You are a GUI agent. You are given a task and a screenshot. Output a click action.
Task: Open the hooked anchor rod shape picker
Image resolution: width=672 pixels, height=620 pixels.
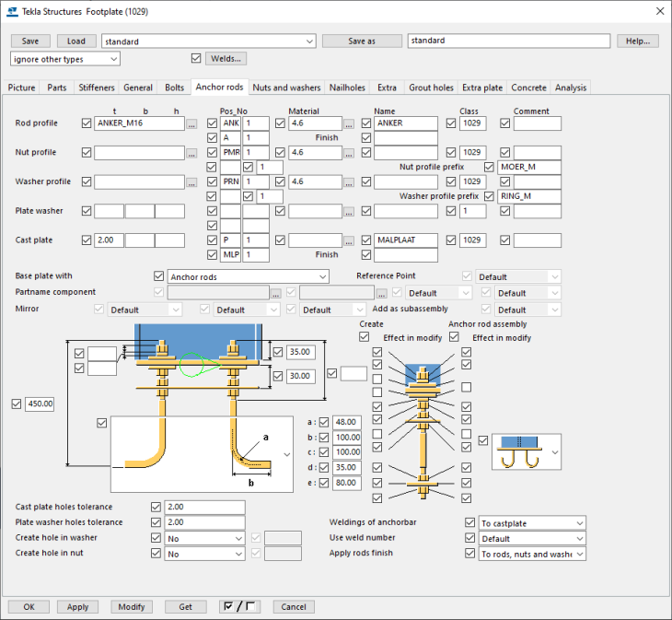202,454
